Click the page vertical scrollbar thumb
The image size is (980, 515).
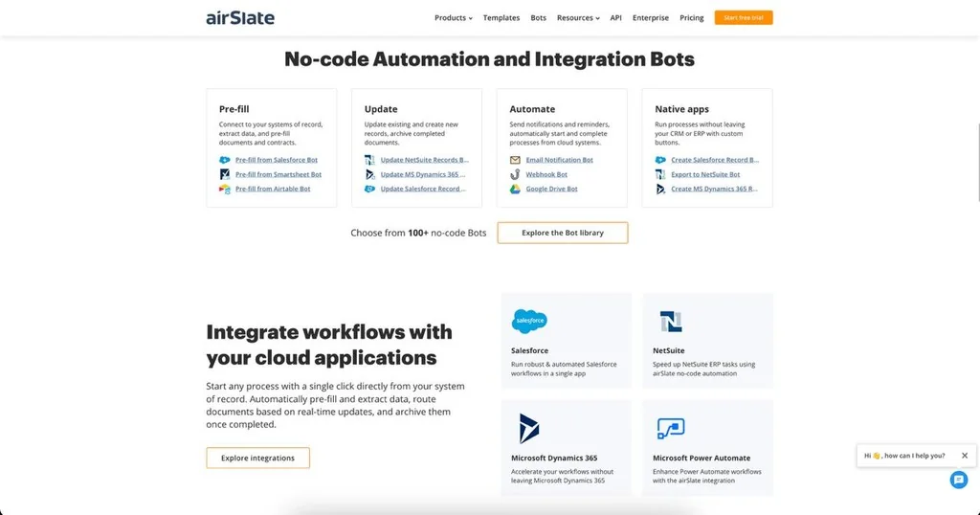coord(978,163)
